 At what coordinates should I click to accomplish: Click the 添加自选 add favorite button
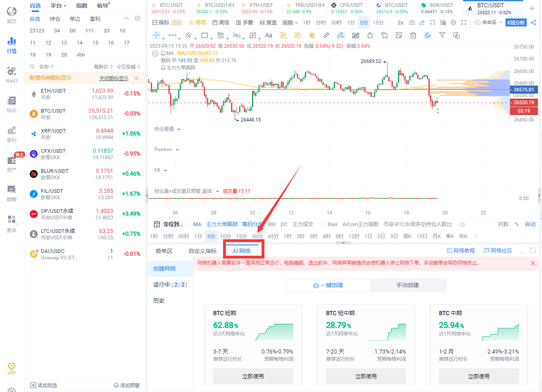pyautogui.click(x=44, y=385)
